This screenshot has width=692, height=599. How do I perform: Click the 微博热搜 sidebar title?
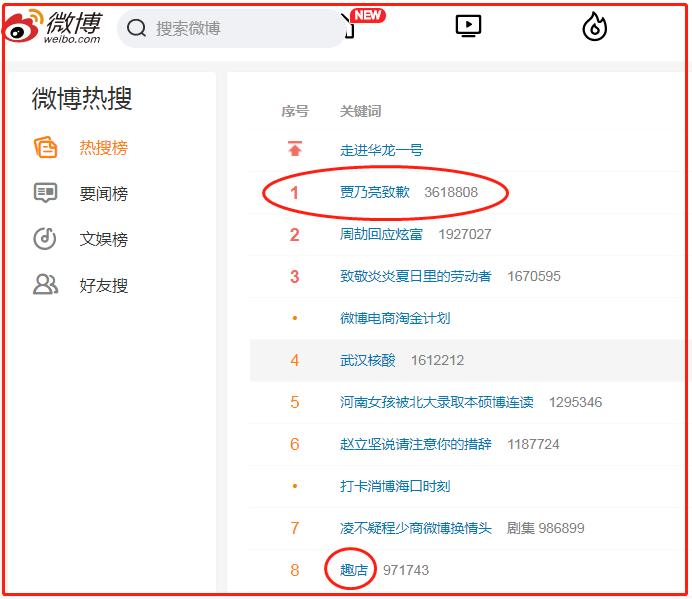pos(82,98)
